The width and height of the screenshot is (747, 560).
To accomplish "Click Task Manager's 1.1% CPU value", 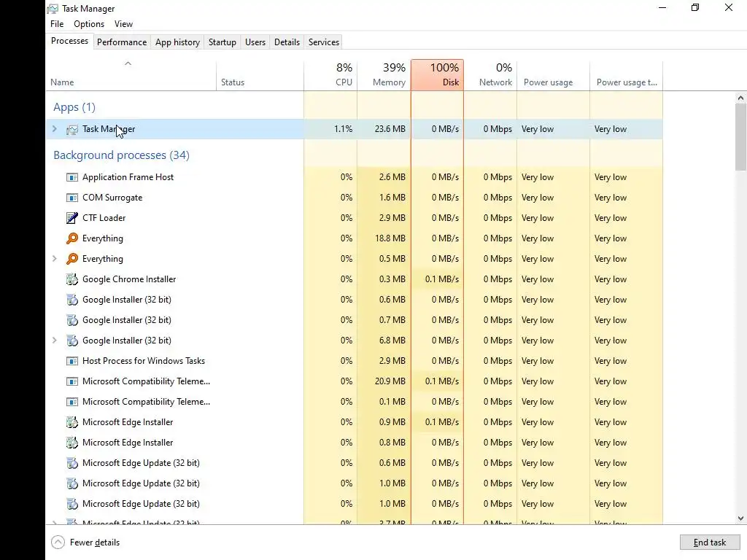I will coord(343,129).
